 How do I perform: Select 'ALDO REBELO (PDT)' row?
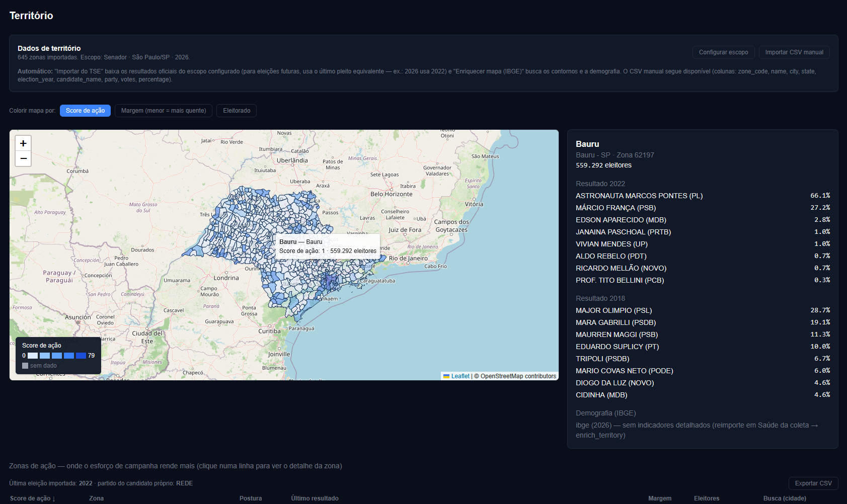(x=703, y=256)
